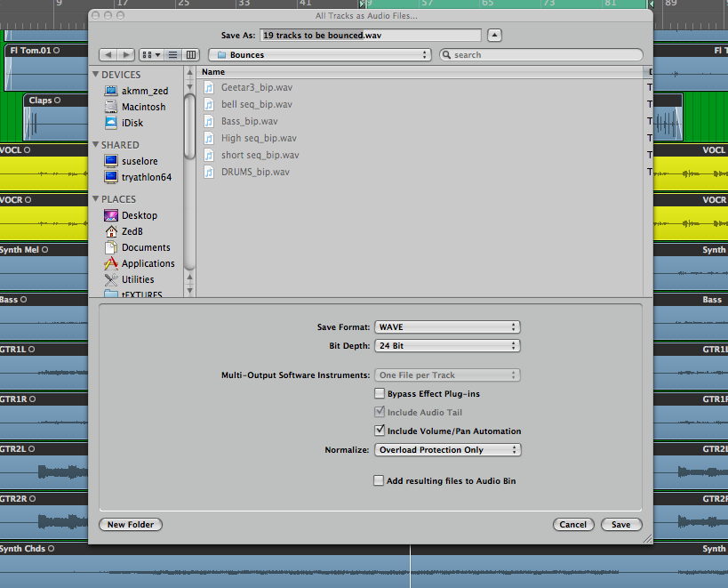728x588 pixels.
Task: Click the bell seq_bip.wav file icon
Action: point(209,104)
